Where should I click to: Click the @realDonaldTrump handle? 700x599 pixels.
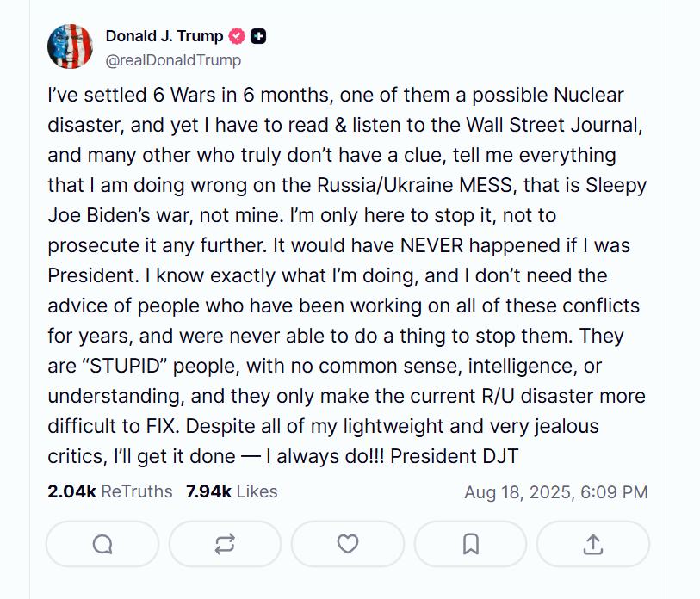click(x=173, y=60)
